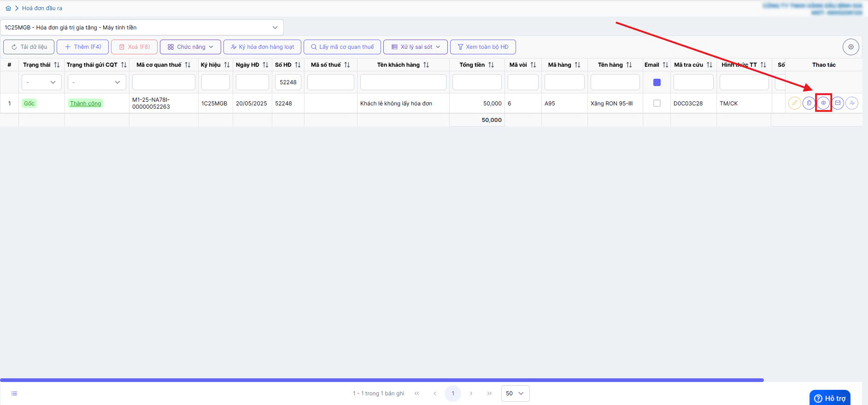The width and height of the screenshot is (868, 405).
Task: Sort by Email column
Action: click(x=665, y=65)
